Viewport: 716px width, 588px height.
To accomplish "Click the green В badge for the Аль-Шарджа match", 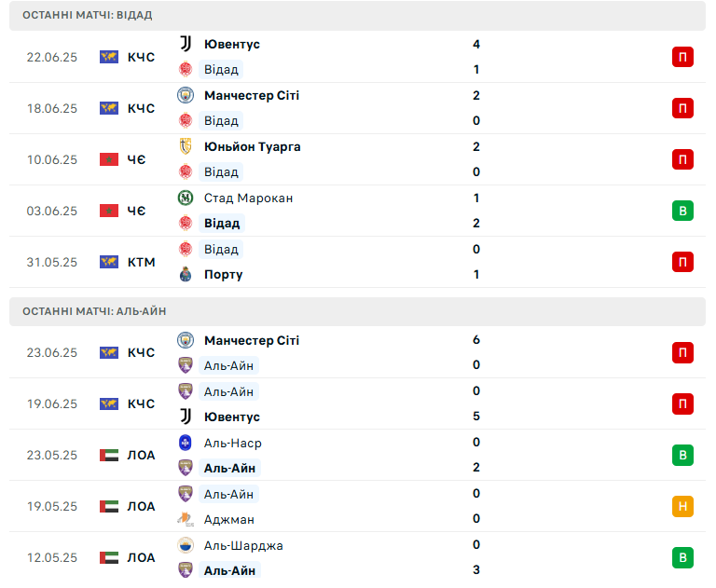I will point(682,557).
